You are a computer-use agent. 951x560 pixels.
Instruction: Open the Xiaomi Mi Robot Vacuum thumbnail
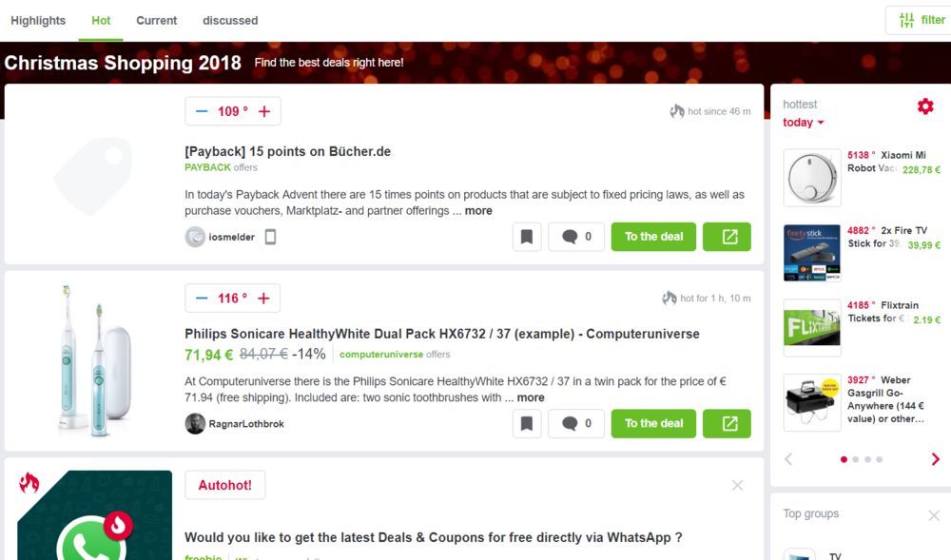point(812,178)
